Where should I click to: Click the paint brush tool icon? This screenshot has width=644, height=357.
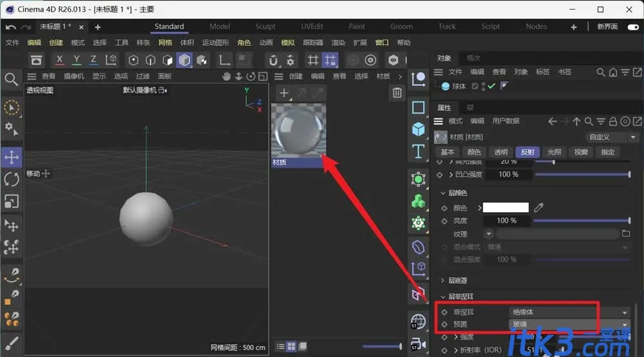pos(12,343)
